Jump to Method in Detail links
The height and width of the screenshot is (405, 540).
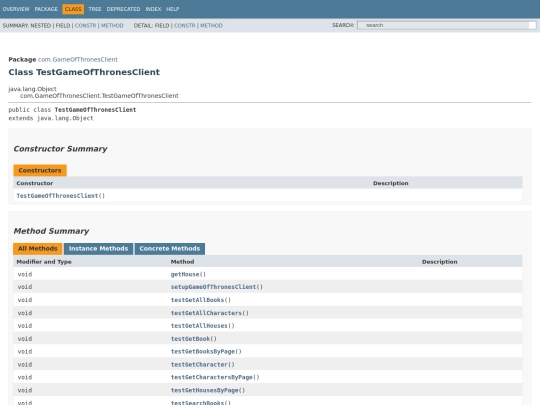pyautogui.click(x=211, y=25)
